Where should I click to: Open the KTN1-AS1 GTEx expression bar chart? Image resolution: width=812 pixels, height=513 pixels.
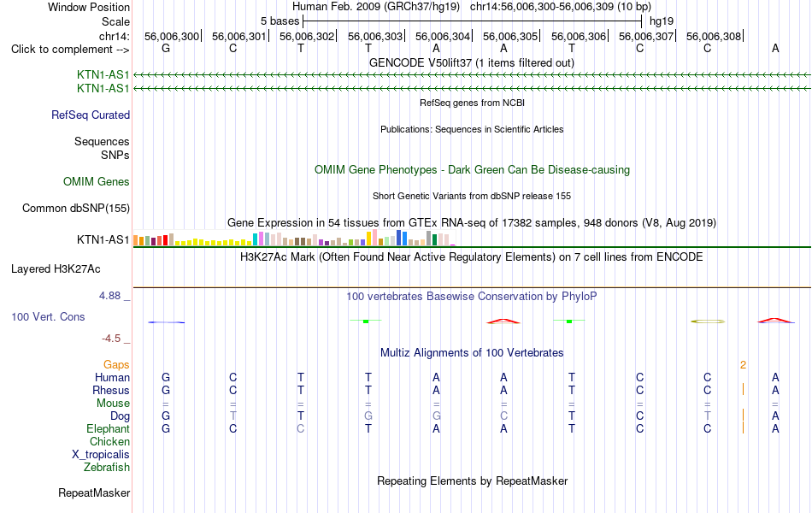click(294, 238)
